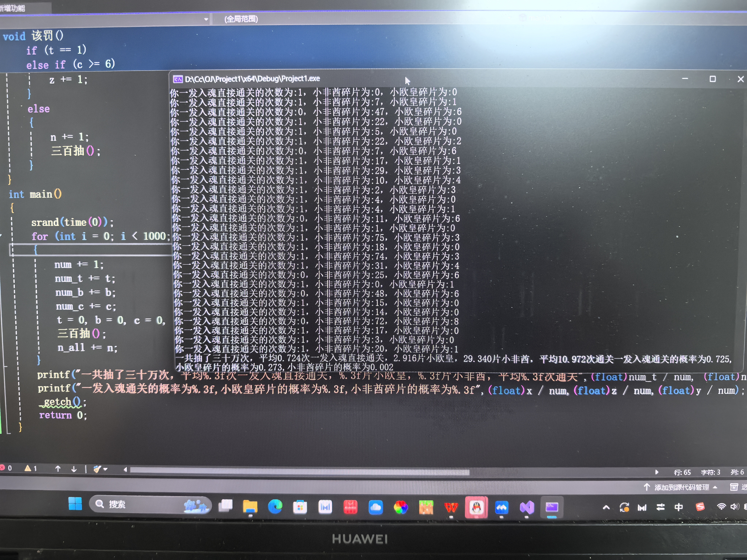747x560 pixels.
Task: Click the character indicator 字符: 3
Action: (x=710, y=472)
